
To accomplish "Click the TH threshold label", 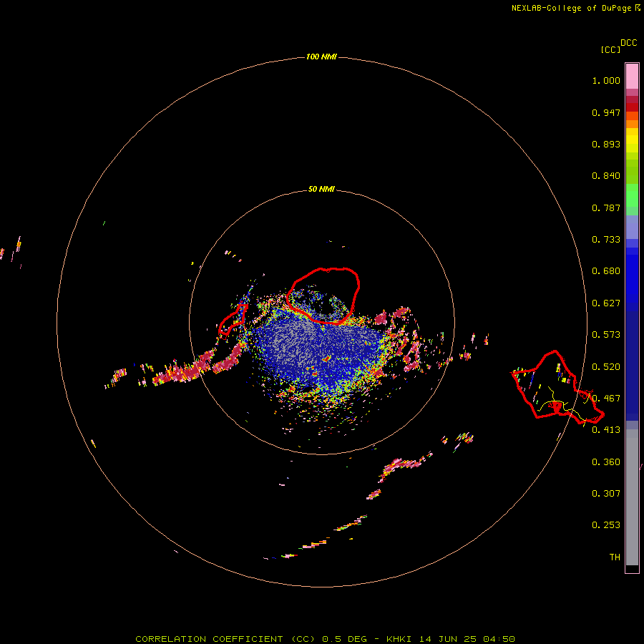I will pos(615,557).
